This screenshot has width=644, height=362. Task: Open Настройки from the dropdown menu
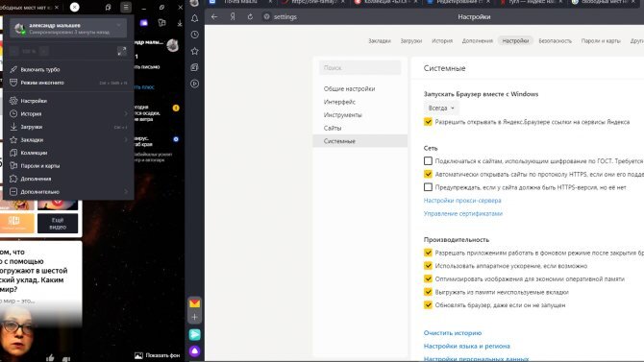coord(68,101)
